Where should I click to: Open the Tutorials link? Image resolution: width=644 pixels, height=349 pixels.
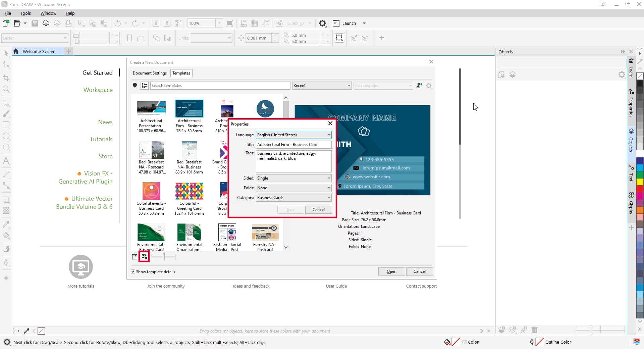(x=101, y=139)
